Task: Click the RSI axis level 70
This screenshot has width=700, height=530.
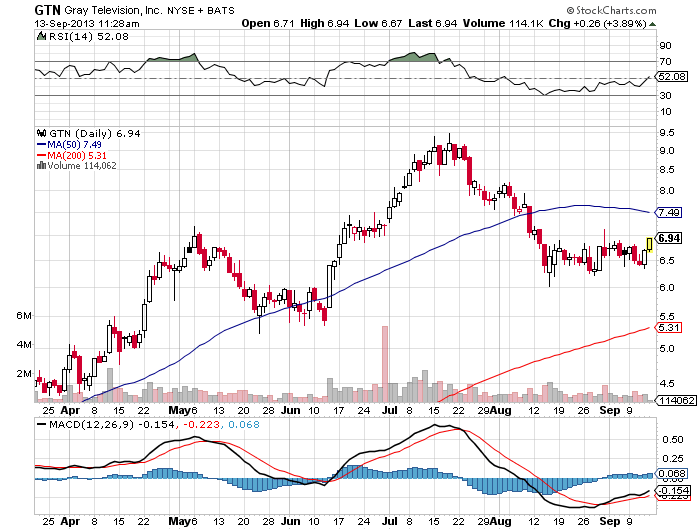Action: point(665,62)
